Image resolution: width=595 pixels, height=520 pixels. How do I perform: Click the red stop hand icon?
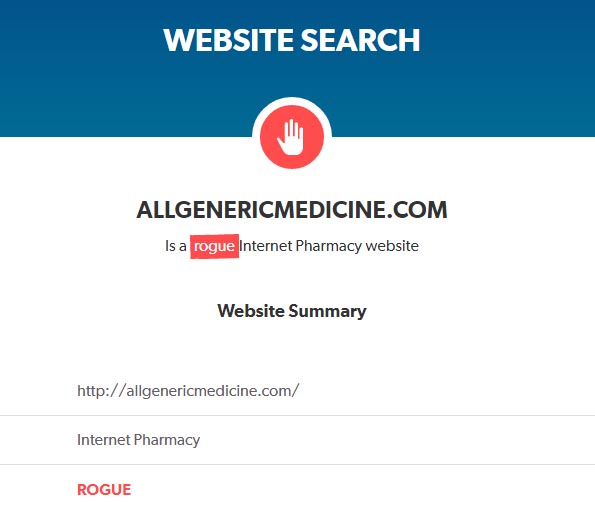292,137
